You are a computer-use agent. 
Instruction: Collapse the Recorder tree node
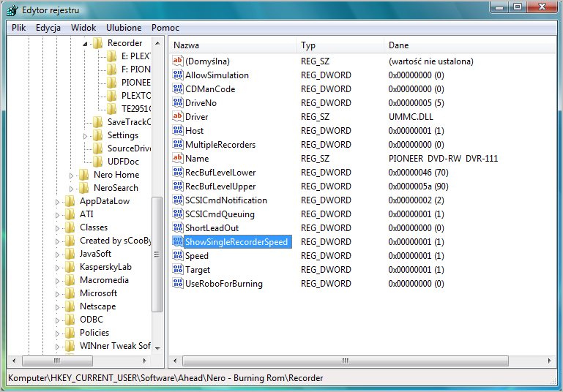[x=85, y=44]
